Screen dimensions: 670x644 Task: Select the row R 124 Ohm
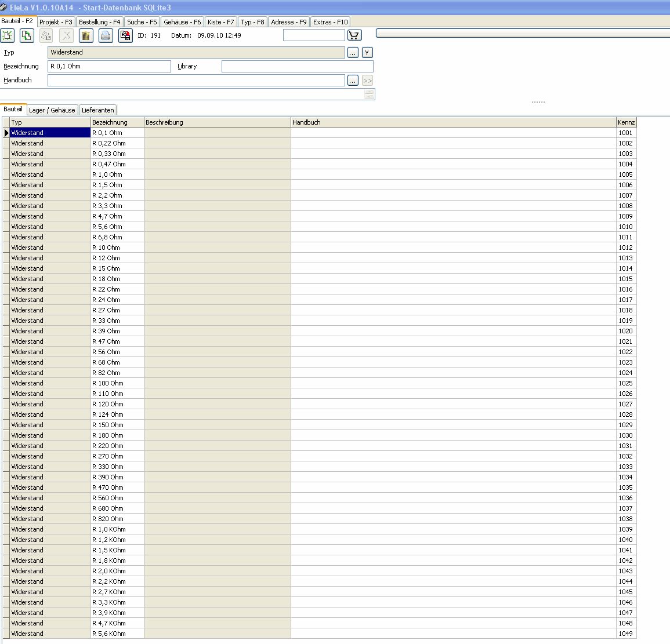pos(320,414)
